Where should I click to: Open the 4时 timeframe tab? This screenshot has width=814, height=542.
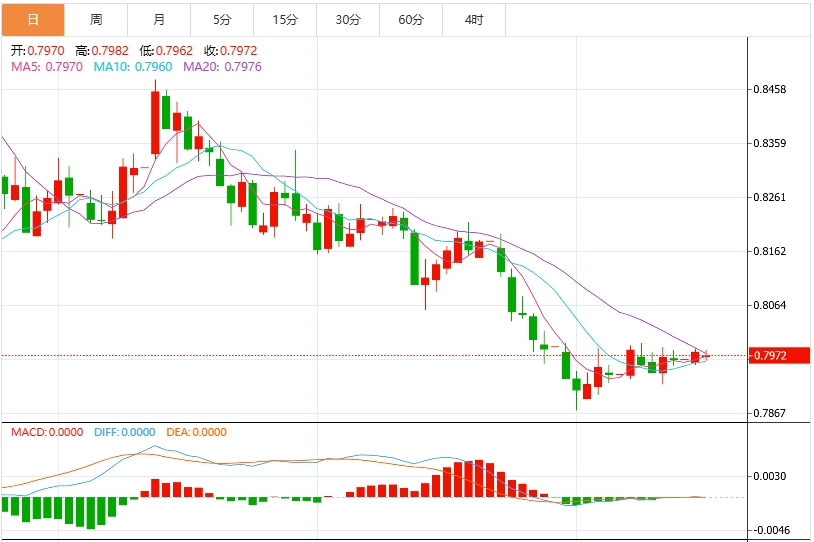tap(474, 20)
